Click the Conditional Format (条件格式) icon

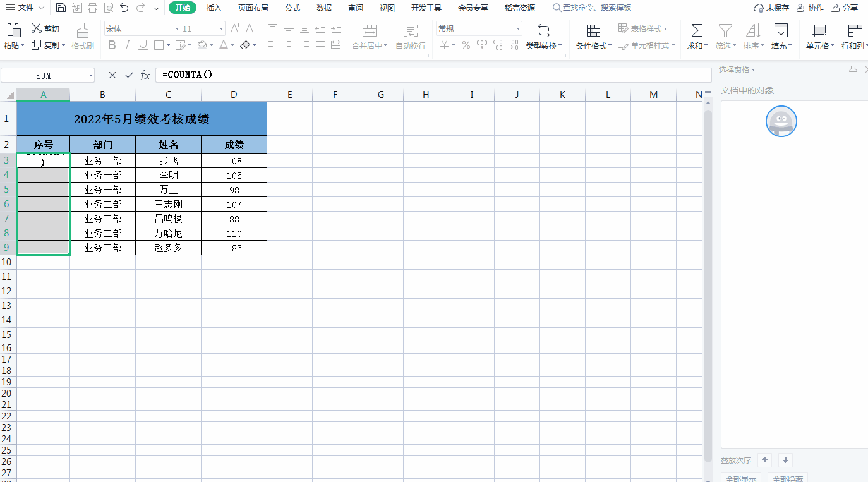pyautogui.click(x=593, y=30)
